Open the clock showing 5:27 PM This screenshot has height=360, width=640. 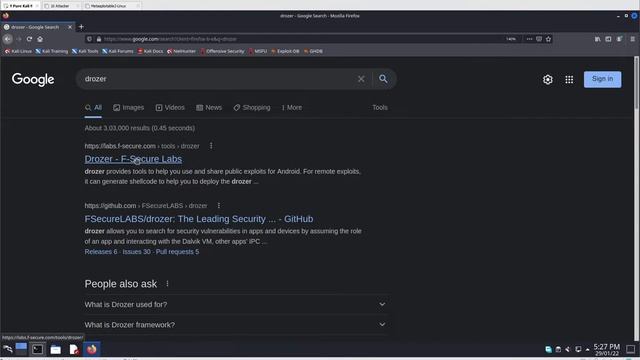[607, 349]
